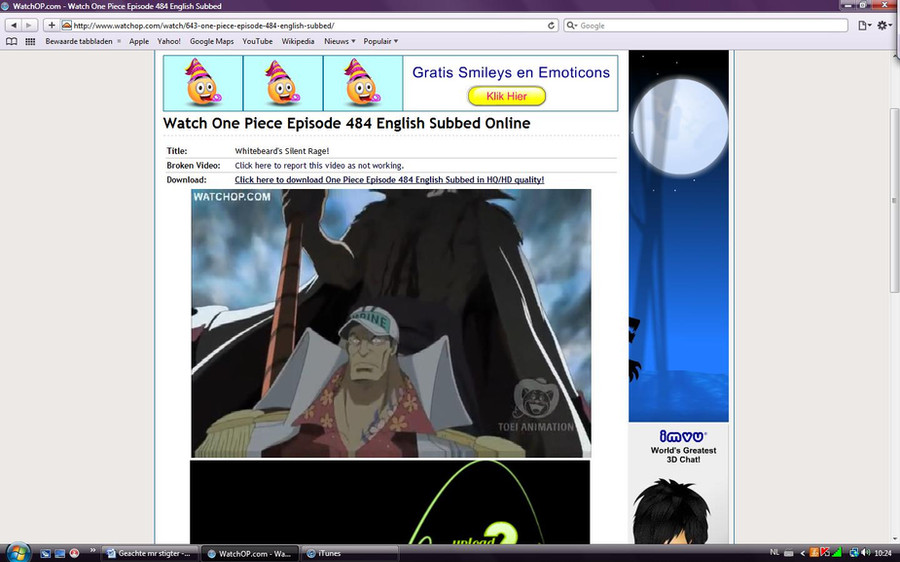Click the 10:24 taskbar clock

click(x=883, y=553)
